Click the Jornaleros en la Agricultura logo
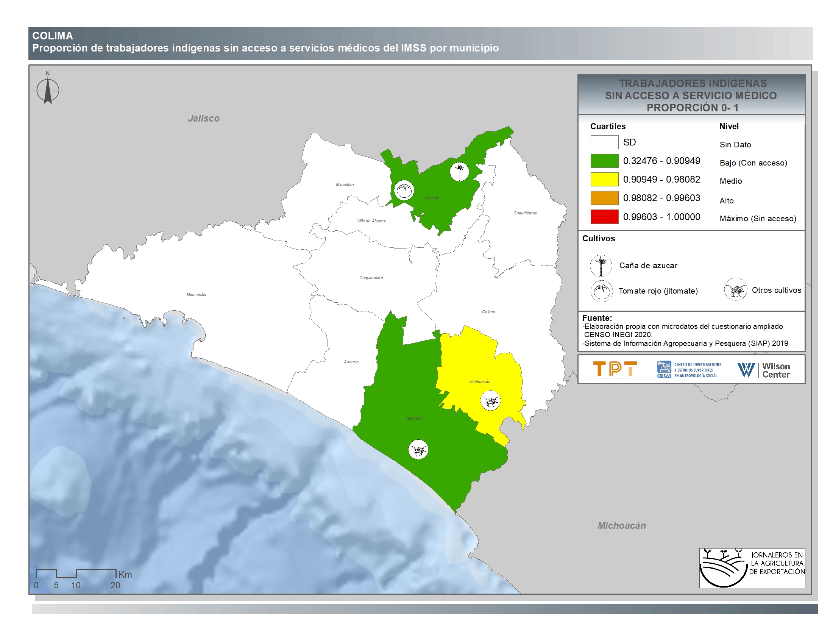This screenshot has width=833, height=644. [752, 568]
